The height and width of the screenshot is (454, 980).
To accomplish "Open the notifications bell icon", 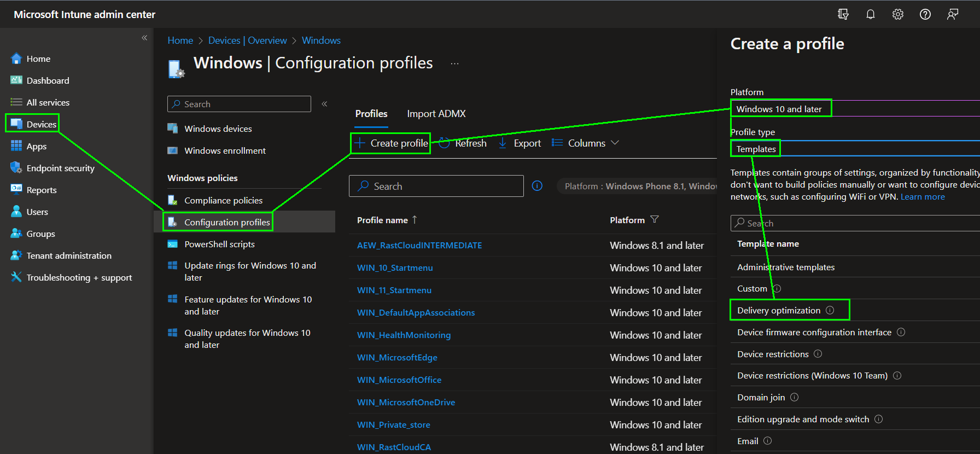I will tap(870, 15).
